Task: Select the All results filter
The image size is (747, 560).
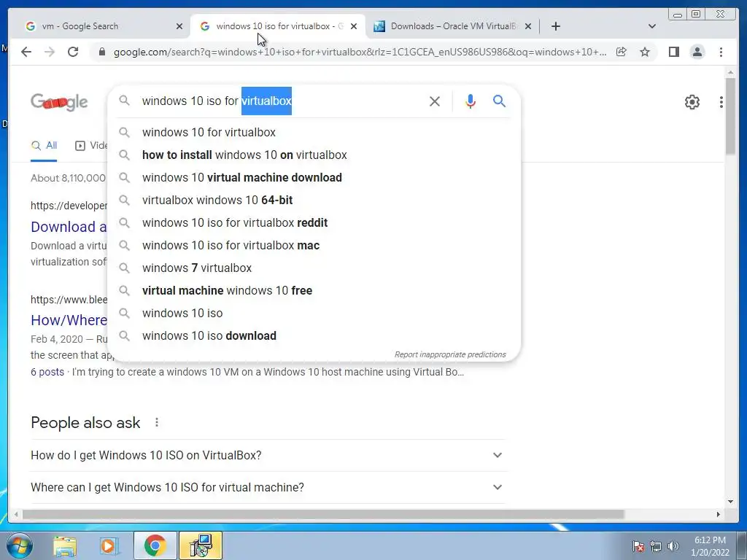Action: [44, 146]
